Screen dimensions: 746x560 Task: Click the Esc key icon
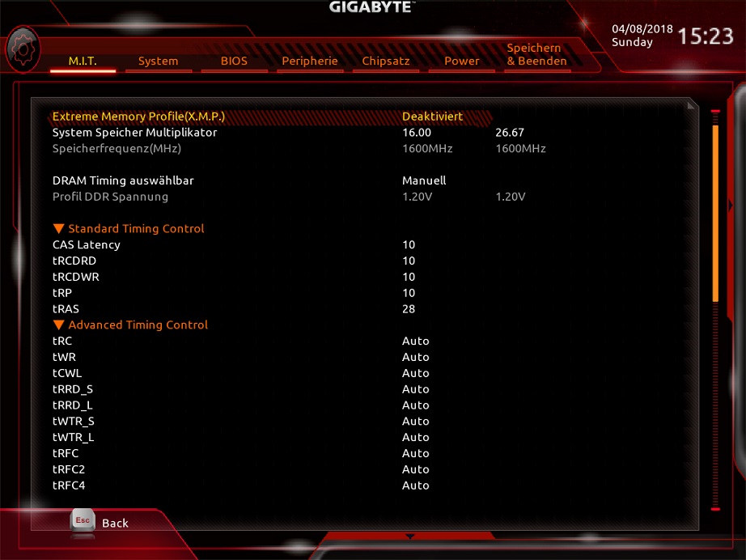[83, 521]
